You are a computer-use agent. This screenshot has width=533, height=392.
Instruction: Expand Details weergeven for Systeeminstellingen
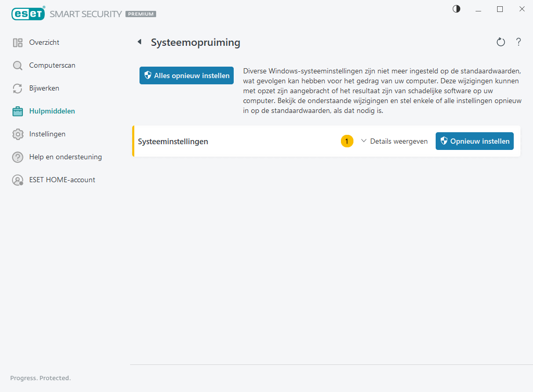click(x=399, y=141)
